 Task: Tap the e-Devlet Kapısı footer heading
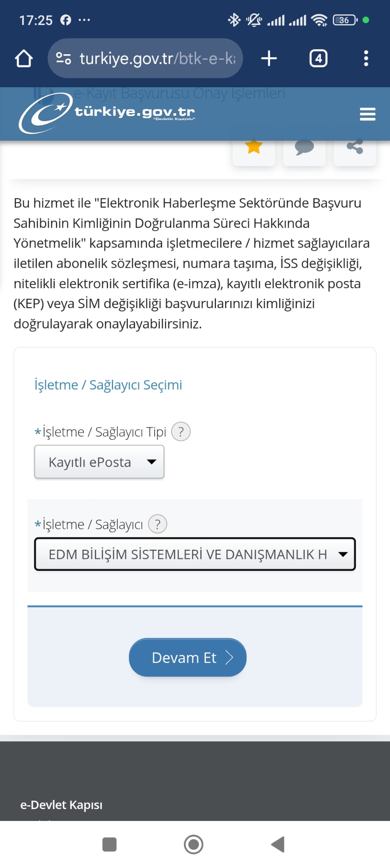(x=61, y=805)
